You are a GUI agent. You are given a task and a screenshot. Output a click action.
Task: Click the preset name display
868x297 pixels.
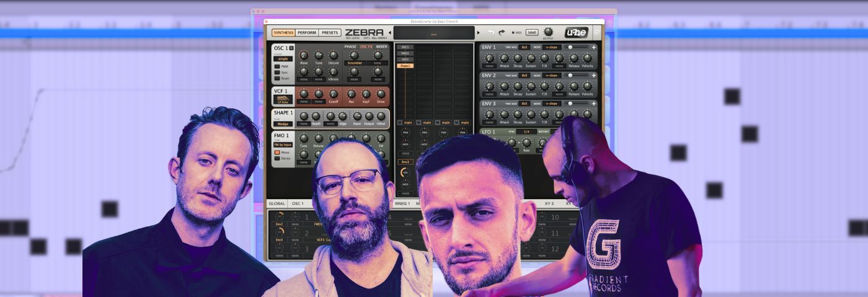[x=434, y=33]
